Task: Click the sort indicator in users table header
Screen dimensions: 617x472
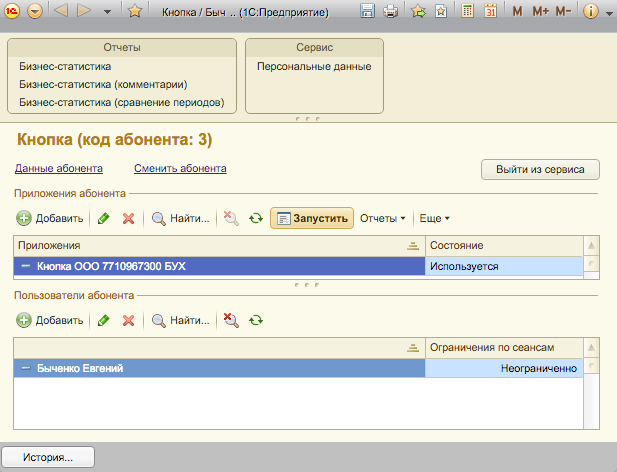Action: (x=413, y=348)
